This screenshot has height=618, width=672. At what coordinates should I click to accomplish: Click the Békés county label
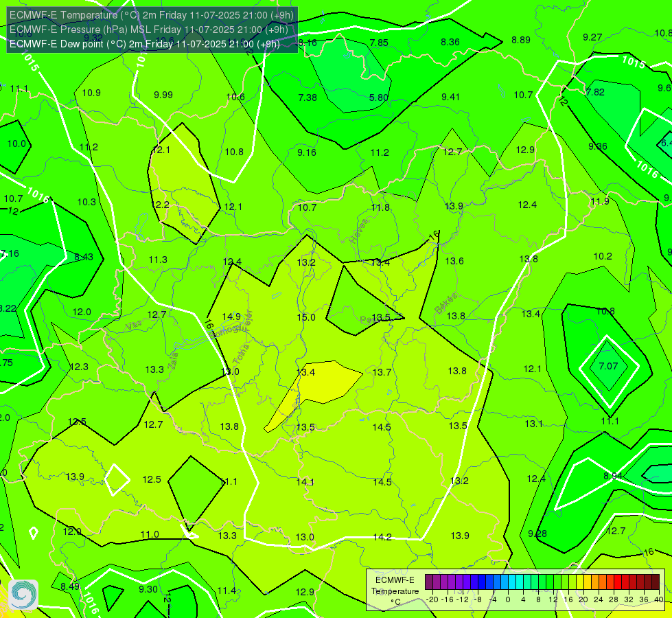[x=445, y=304]
